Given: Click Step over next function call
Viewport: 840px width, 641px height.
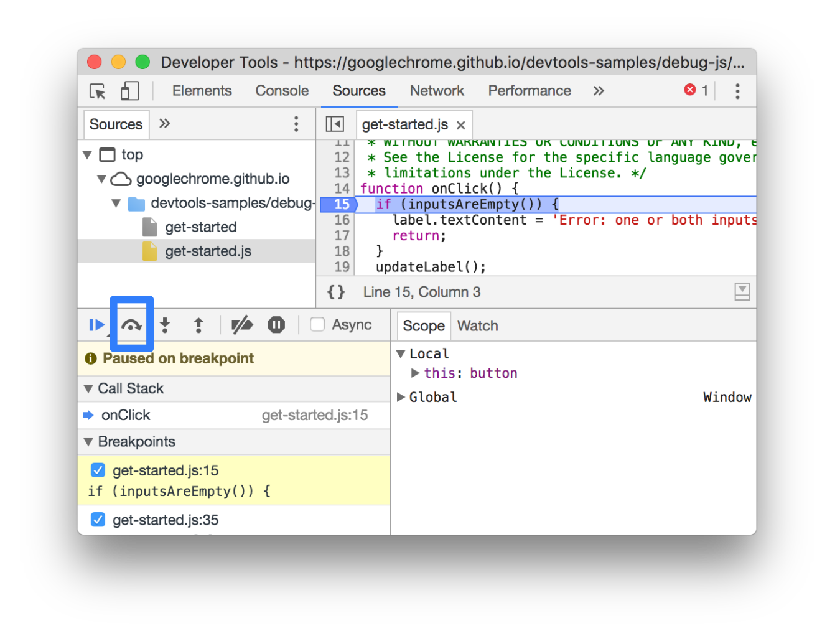Looking at the screenshot, I should coord(131,325).
